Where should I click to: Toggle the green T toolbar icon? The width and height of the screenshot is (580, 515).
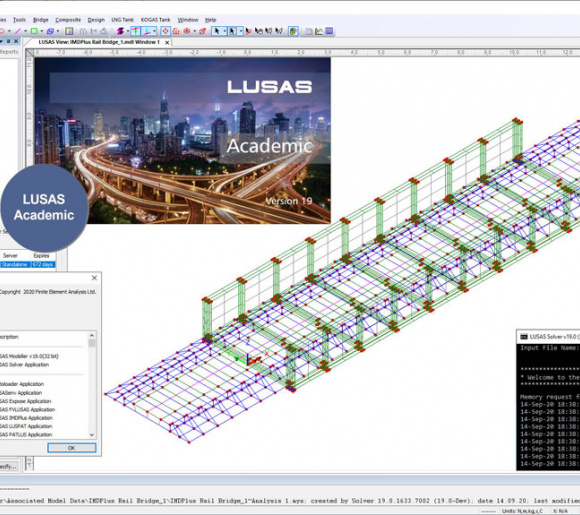[x=135, y=31]
